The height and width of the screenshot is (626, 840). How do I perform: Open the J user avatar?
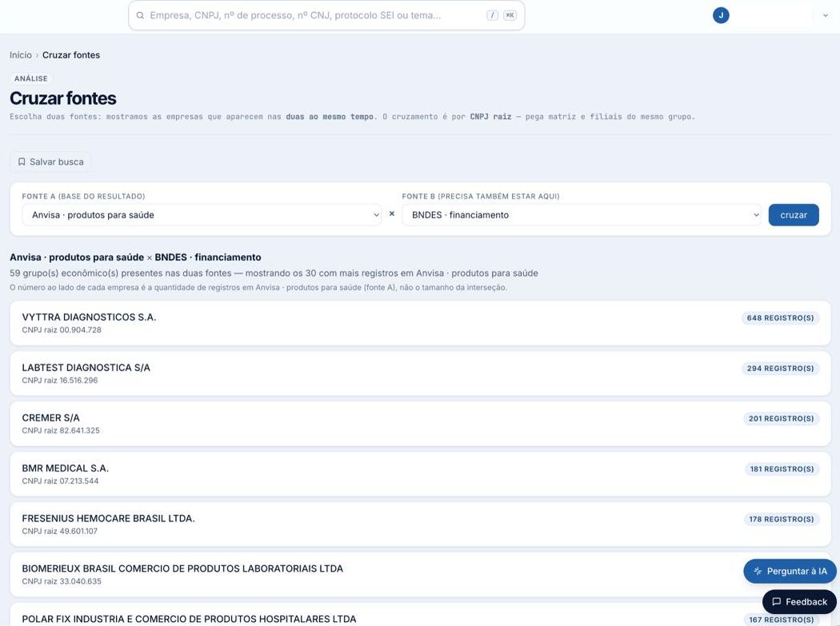(721, 15)
